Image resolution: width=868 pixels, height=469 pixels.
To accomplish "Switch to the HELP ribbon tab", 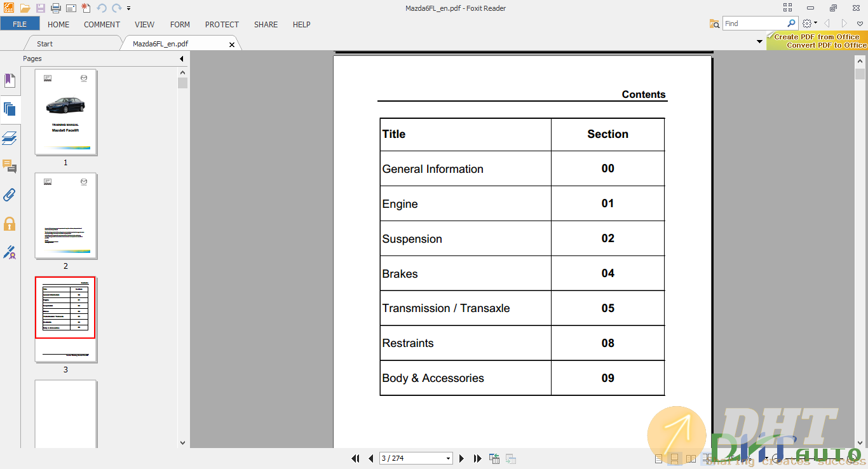I will 301,24.
